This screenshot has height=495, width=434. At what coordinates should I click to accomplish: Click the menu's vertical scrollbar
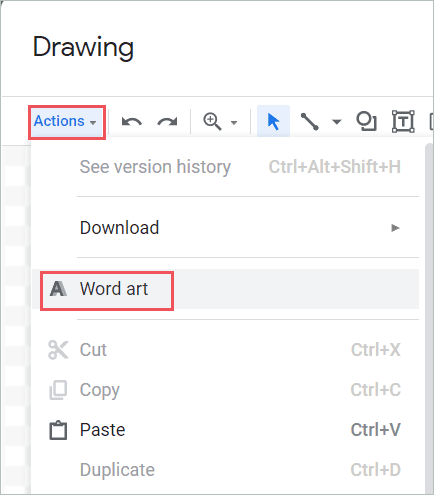tap(429, 318)
